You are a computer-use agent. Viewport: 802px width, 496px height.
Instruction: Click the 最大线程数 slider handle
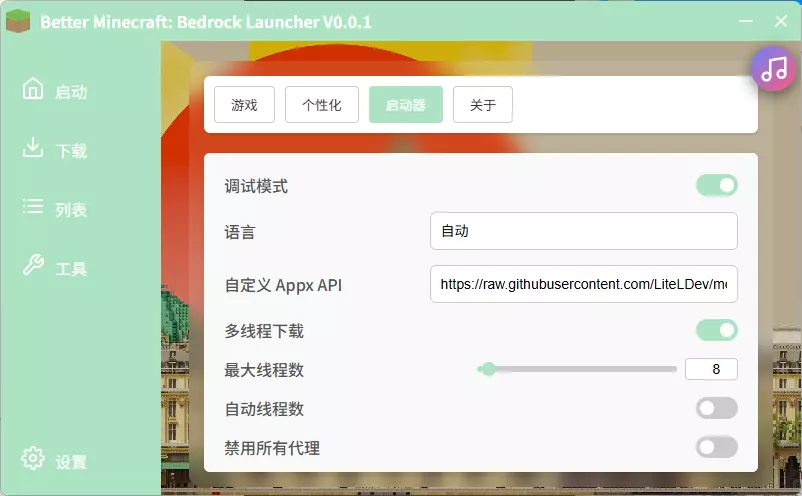[489, 369]
